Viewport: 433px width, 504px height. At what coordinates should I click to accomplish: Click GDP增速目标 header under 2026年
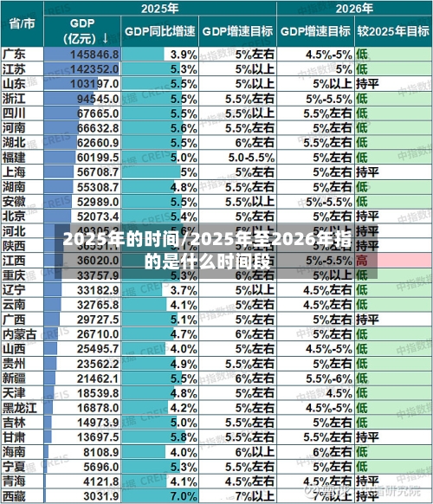[x=315, y=31]
